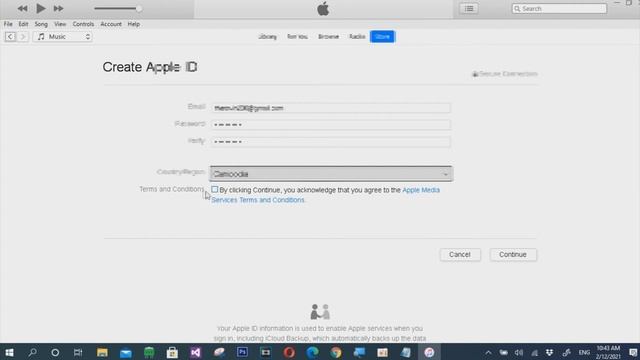This screenshot has height=360, width=640.
Task: Switch to the Radio tab
Action: click(357, 37)
